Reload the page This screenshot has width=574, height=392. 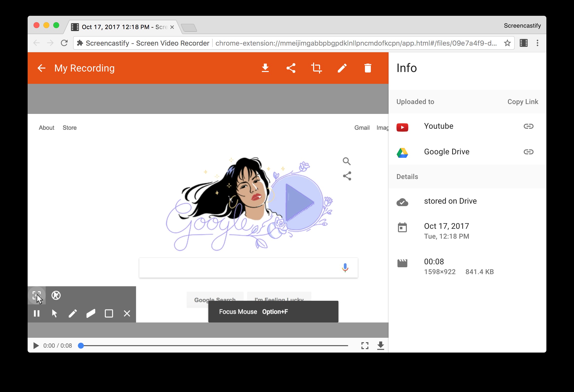[64, 43]
